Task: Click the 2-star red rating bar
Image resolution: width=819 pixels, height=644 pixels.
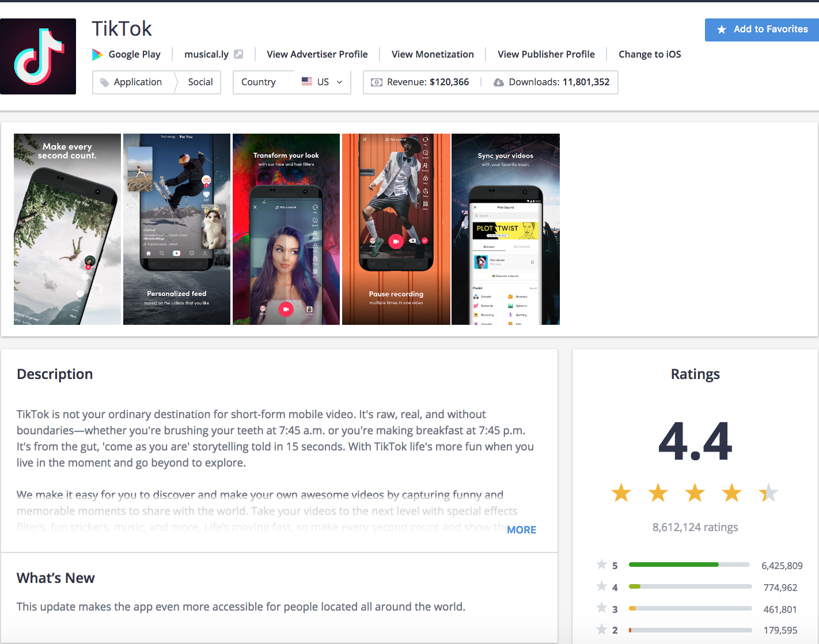Action: (690, 630)
